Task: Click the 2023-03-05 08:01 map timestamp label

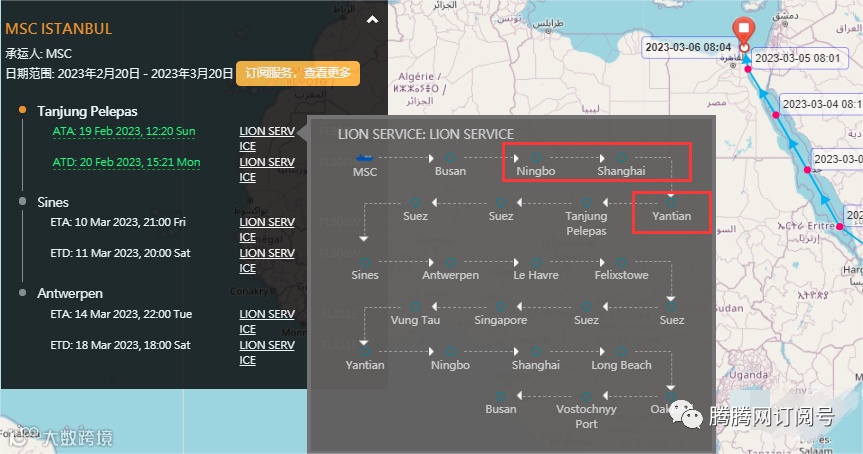Action: click(x=798, y=58)
